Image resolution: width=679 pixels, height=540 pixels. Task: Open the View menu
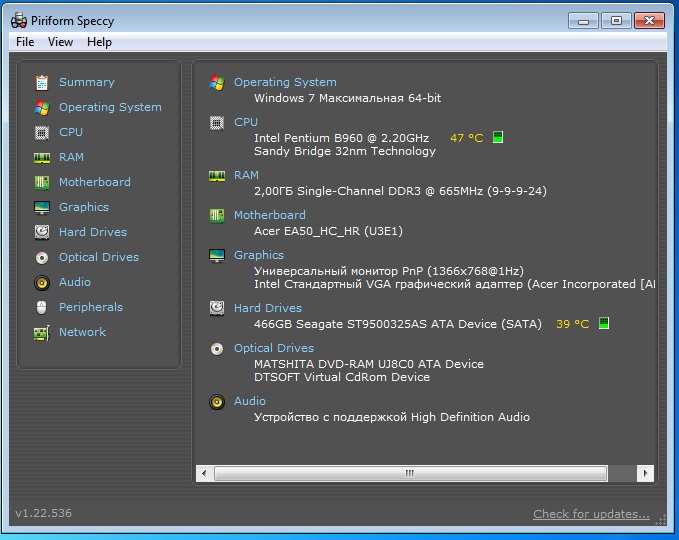pos(60,42)
